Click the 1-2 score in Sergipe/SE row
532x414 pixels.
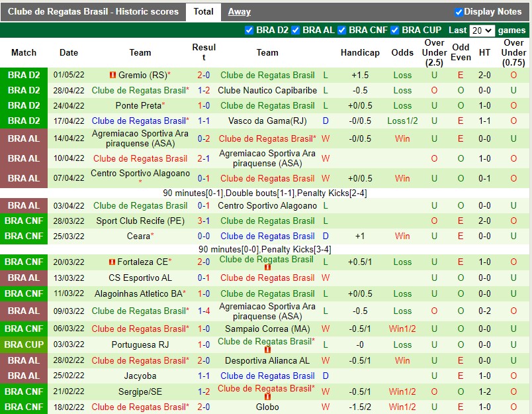[x=204, y=391]
